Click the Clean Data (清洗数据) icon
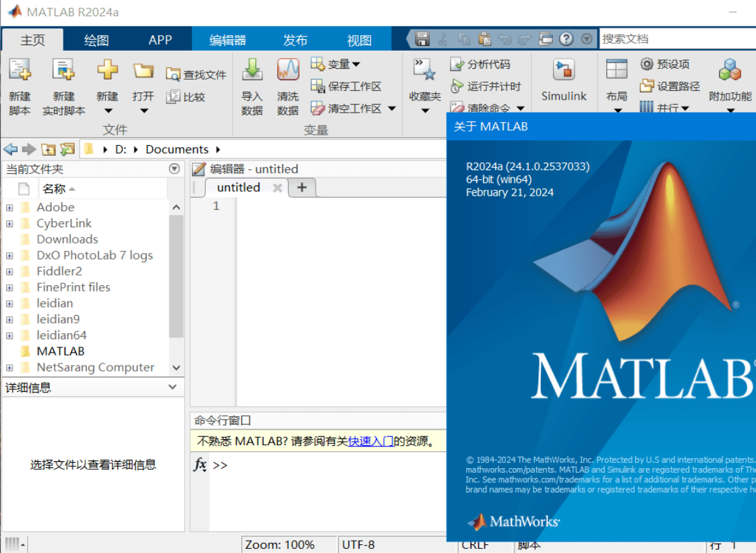Screen dimensions: 756x553 (288, 70)
